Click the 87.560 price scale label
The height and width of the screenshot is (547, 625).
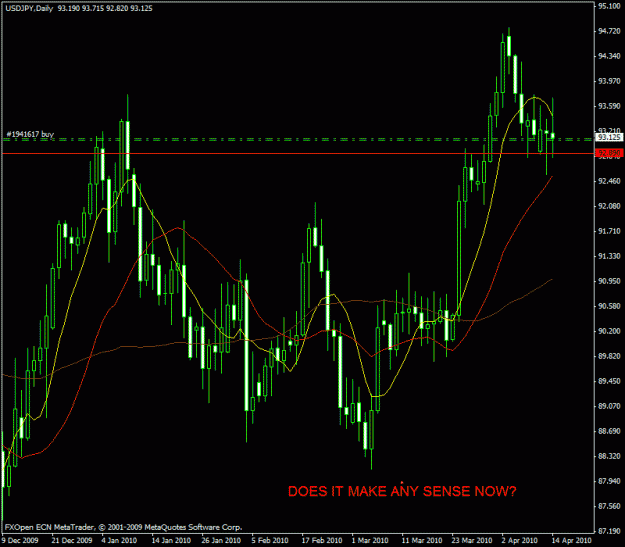609,506
